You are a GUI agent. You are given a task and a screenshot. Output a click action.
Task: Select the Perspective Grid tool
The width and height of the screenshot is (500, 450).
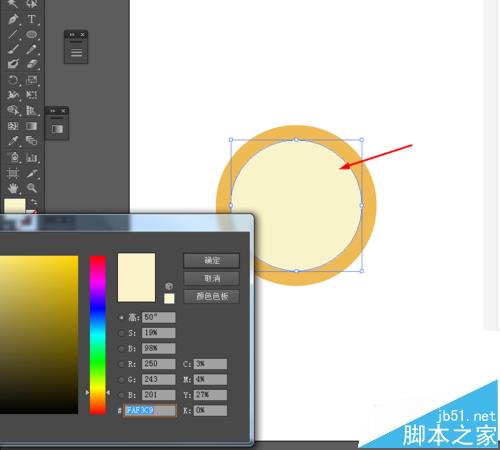tap(32, 110)
